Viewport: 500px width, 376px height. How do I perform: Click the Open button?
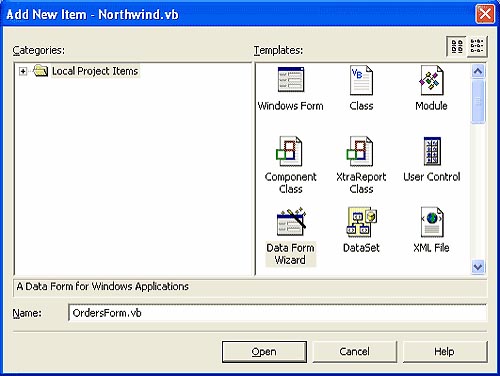pyautogui.click(x=264, y=352)
